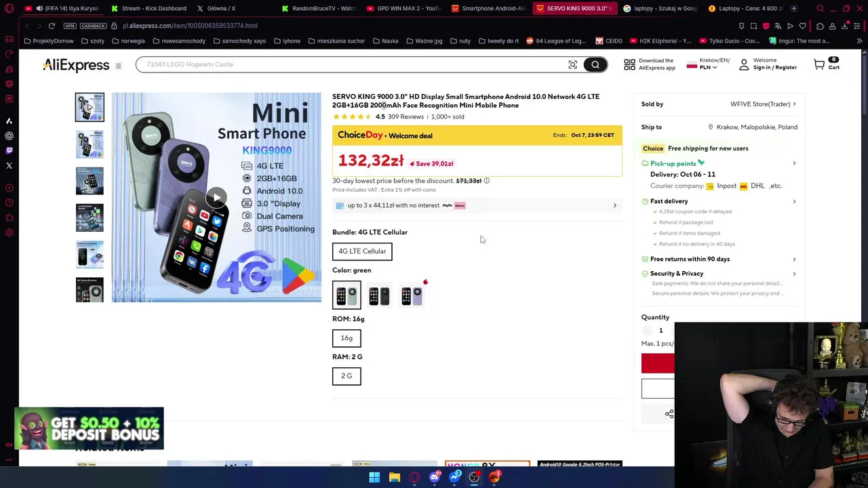Click the black search magnifier button
The height and width of the screenshot is (488, 868).
tap(595, 64)
